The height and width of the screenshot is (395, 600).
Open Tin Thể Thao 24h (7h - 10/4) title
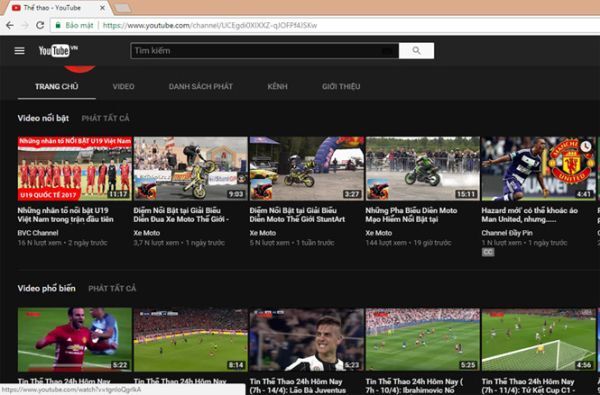[414, 386]
